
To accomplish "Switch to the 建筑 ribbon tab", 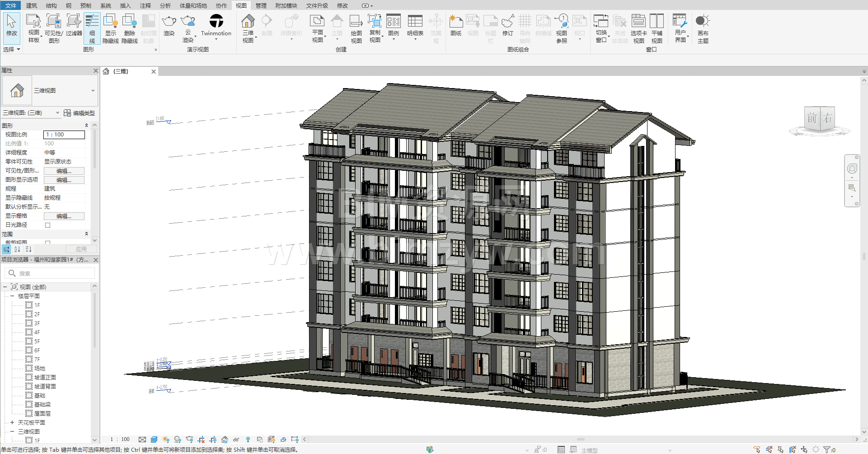I will click(32, 5).
